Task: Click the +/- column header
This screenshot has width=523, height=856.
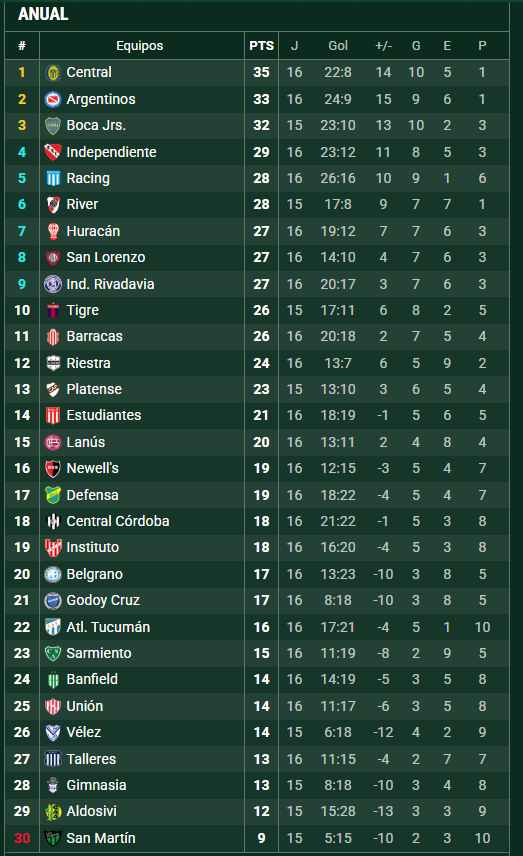Action: [383, 46]
